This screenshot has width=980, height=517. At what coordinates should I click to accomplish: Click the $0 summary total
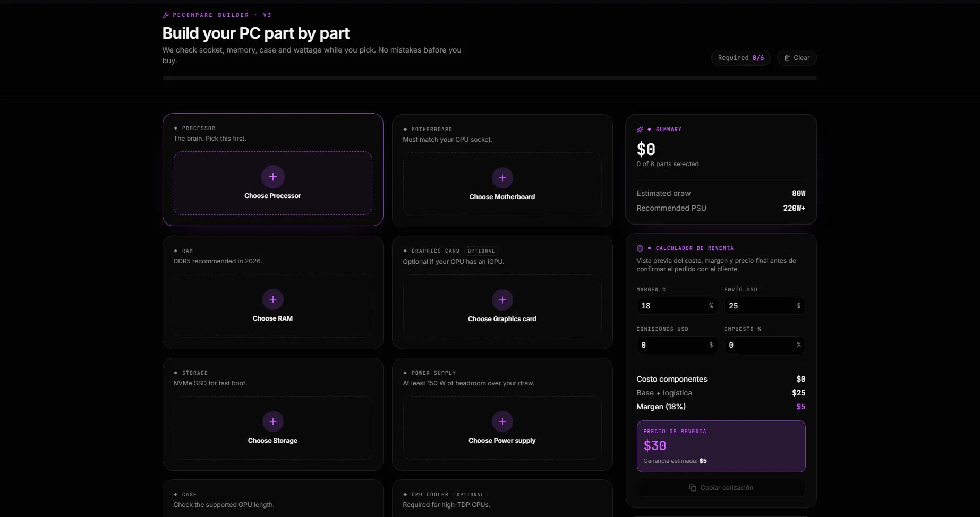(x=646, y=149)
